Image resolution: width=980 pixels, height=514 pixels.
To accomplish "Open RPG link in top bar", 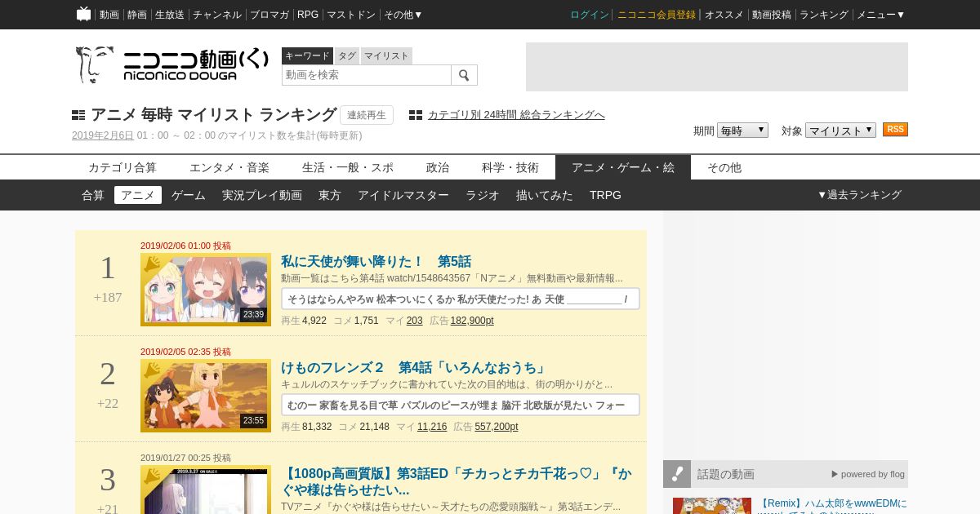I will coord(308,15).
